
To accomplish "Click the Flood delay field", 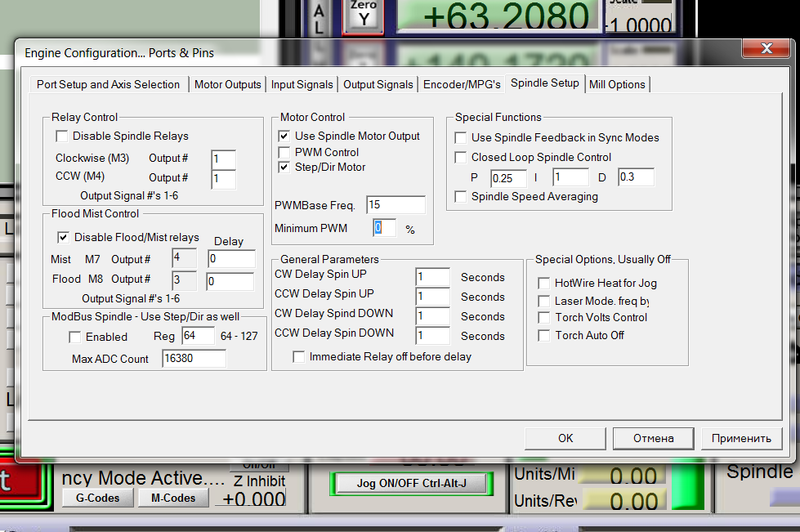I will point(230,281).
